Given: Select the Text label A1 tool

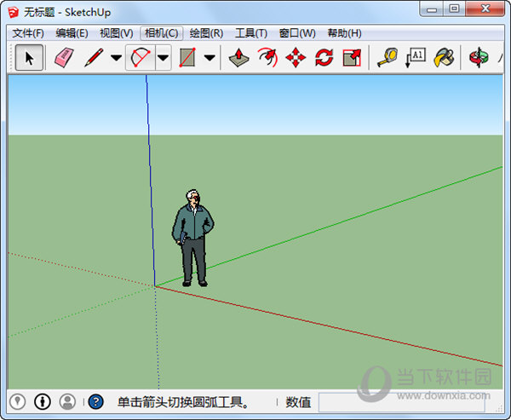Looking at the screenshot, I should click(x=416, y=58).
